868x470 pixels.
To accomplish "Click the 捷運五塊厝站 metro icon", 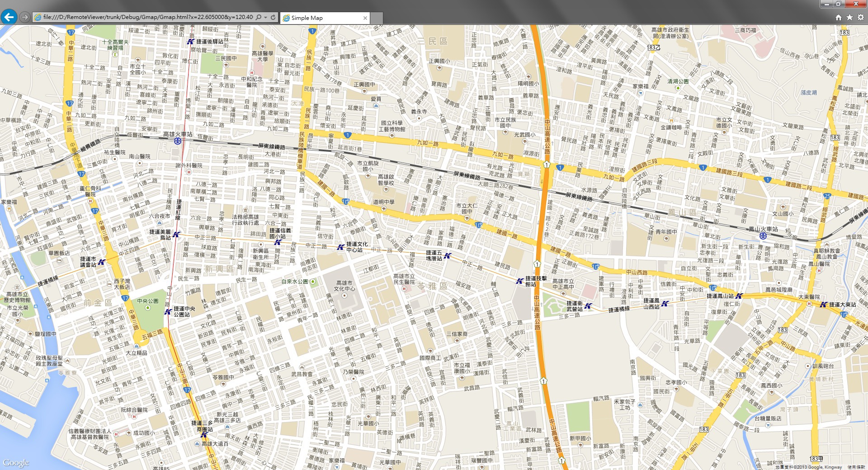I will pos(448,256).
